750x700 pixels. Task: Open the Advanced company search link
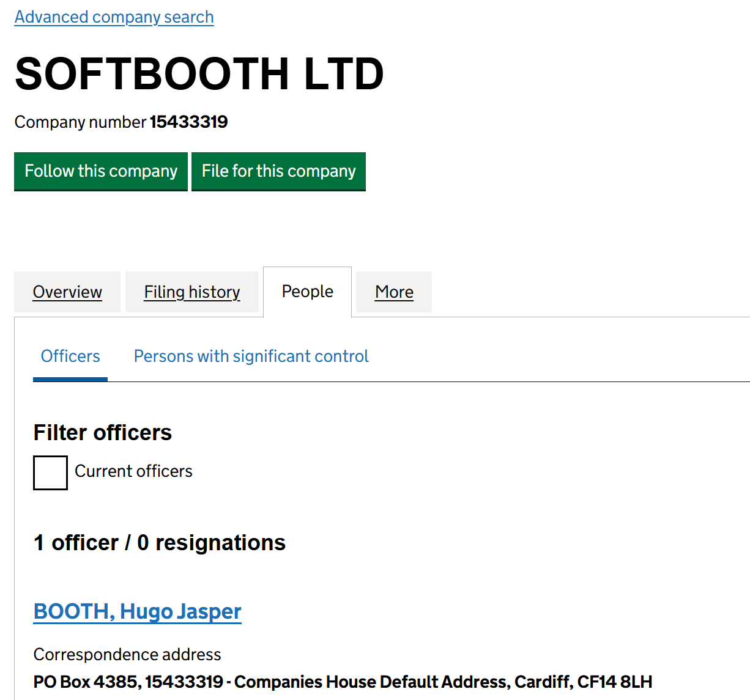[x=114, y=17]
